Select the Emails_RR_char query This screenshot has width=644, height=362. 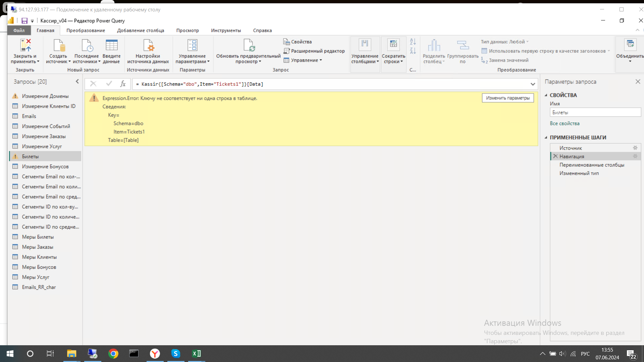[x=39, y=287]
